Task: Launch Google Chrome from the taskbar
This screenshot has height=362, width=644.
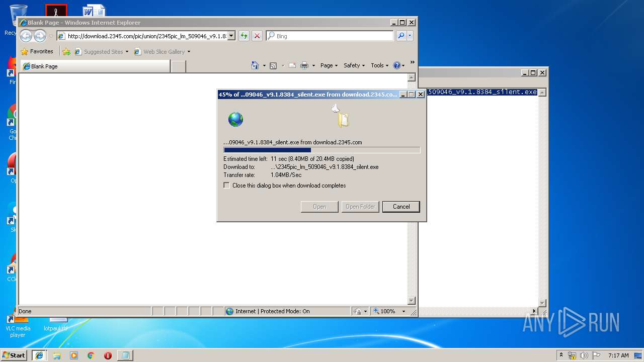Action: pos(91,355)
